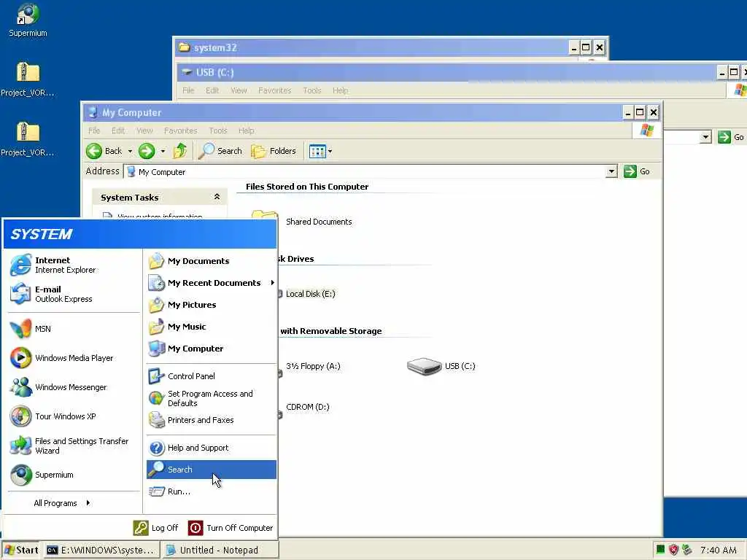
Task: Switch to Untitled - Notepad taskbar button
Action: (x=220, y=550)
